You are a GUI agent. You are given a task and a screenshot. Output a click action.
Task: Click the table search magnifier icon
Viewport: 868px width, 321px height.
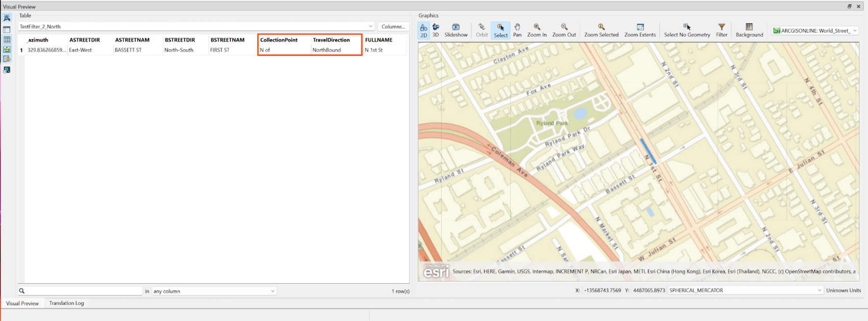[22, 291]
